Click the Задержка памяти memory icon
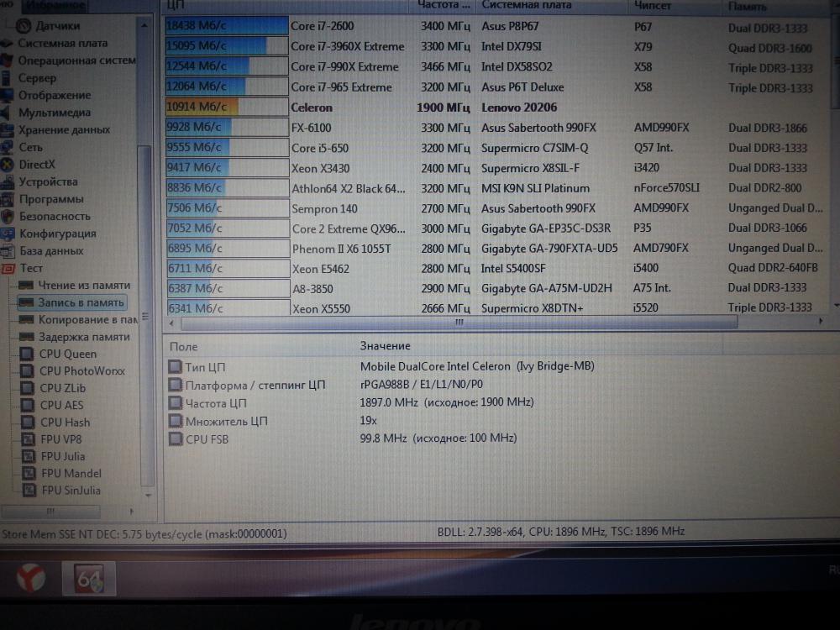The width and height of the screenshot is (840, 630). 26,337
